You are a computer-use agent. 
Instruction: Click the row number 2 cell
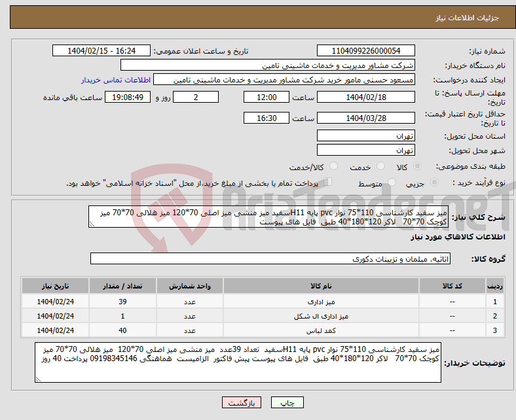click(495, 316)
